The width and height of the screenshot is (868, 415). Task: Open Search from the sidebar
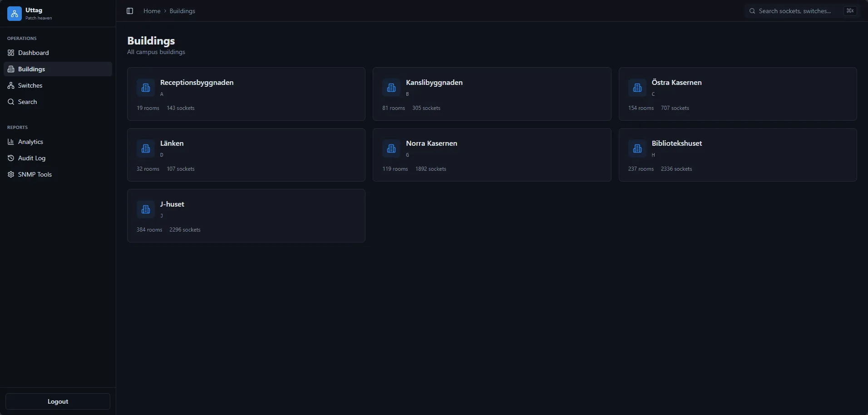(58, 102)
